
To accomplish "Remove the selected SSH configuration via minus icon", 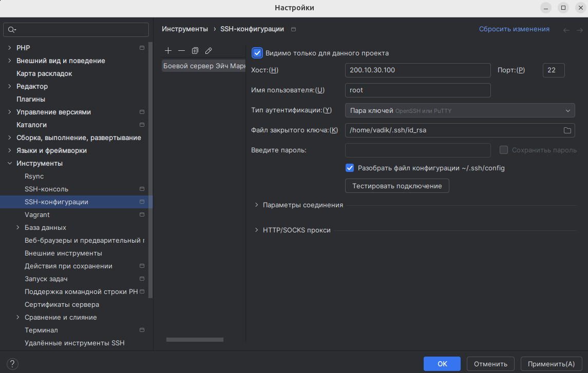I will [x=181, y=51].
